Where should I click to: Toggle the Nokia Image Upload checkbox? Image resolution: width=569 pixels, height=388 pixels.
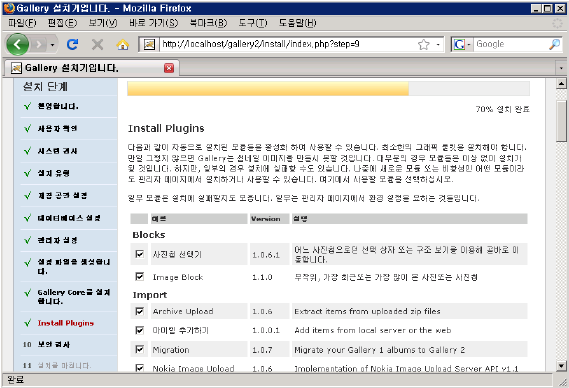[139, 368]
